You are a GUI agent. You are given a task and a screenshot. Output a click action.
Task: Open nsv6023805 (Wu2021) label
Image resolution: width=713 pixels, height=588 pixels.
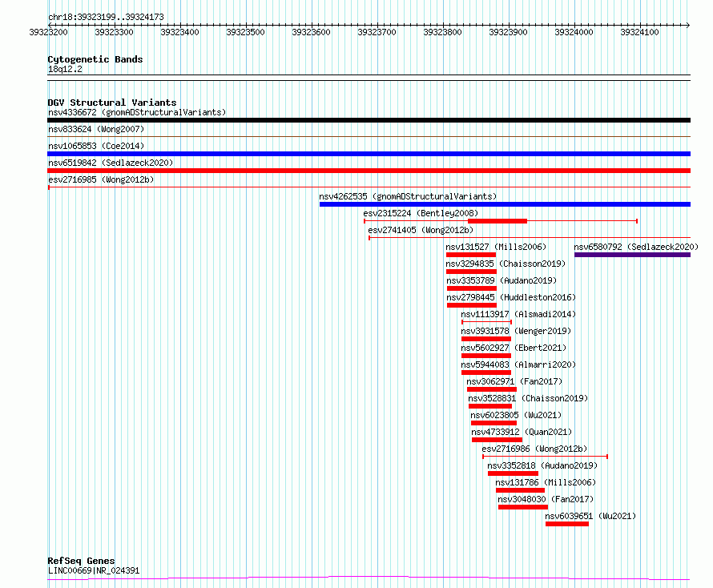(516, 415)
